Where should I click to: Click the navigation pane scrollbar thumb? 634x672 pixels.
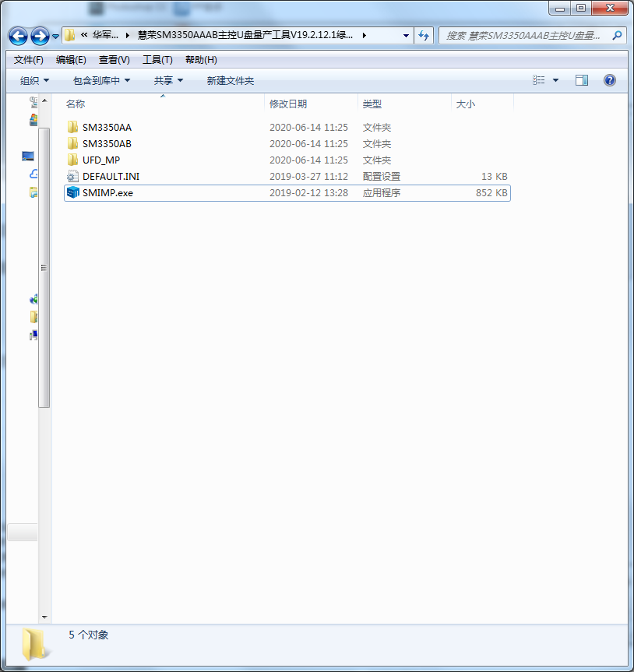[x=44, y=267]
